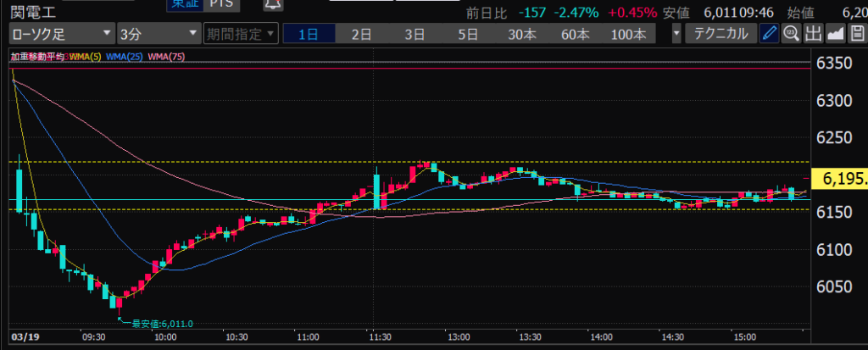Click the WMA(75) pink legend label
The height and width of the screenshot is (350, 868).
point(166,57)
